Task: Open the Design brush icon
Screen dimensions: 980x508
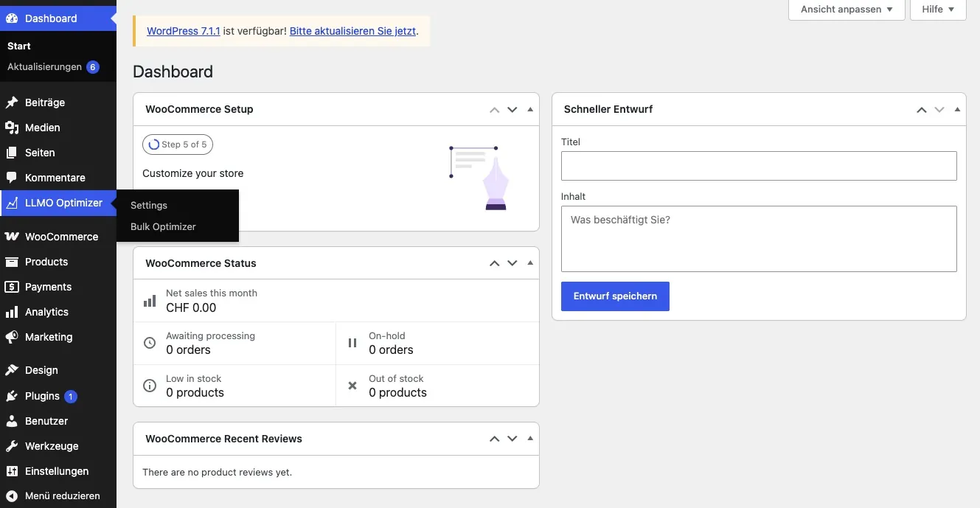Action: 12,370
